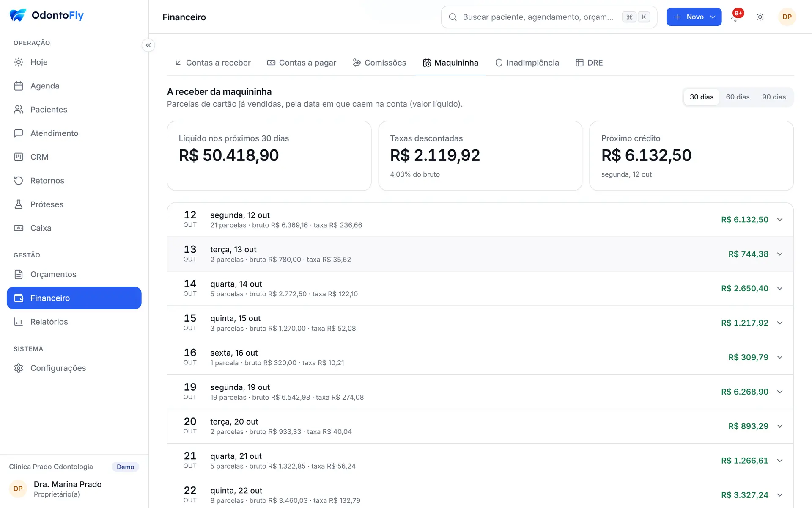Open Agenda from the sidebar
Image resolution: width=812 pixels, height=508 pixels.
[74, 86]
